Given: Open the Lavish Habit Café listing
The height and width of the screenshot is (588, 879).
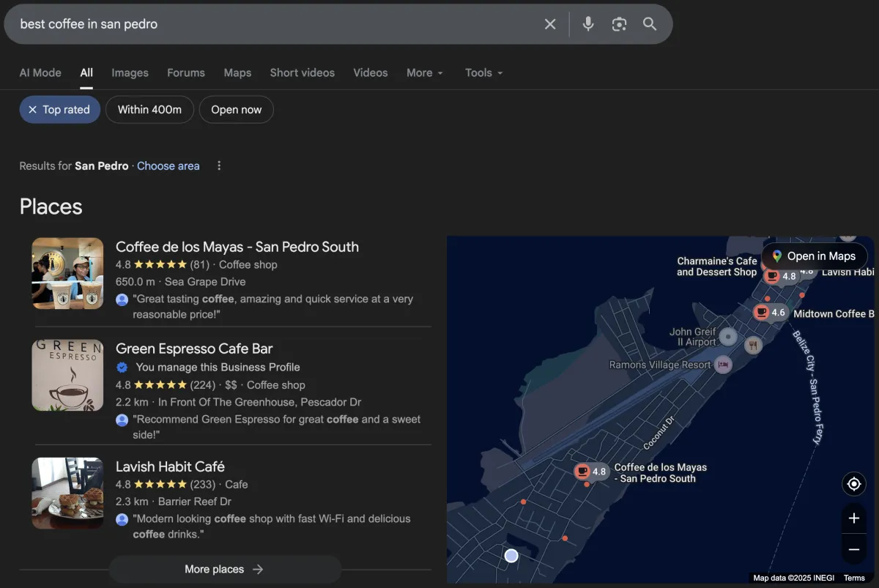Looking at the screenshot, I should point(170,466).
